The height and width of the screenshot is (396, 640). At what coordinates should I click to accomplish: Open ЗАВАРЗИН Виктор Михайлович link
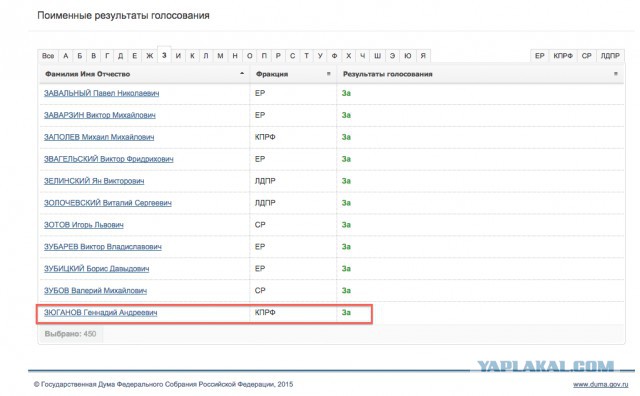point(100,115)
